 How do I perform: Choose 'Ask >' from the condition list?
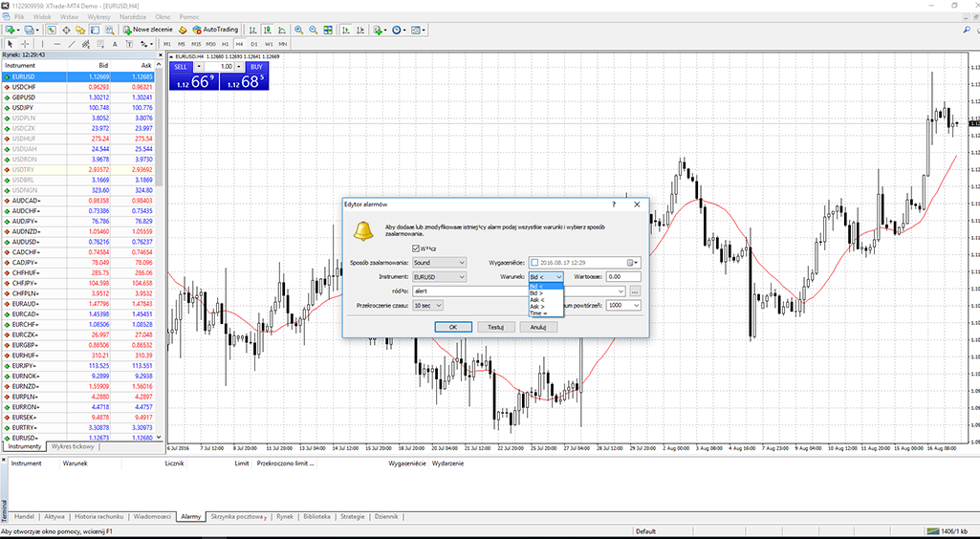[537, 306]
